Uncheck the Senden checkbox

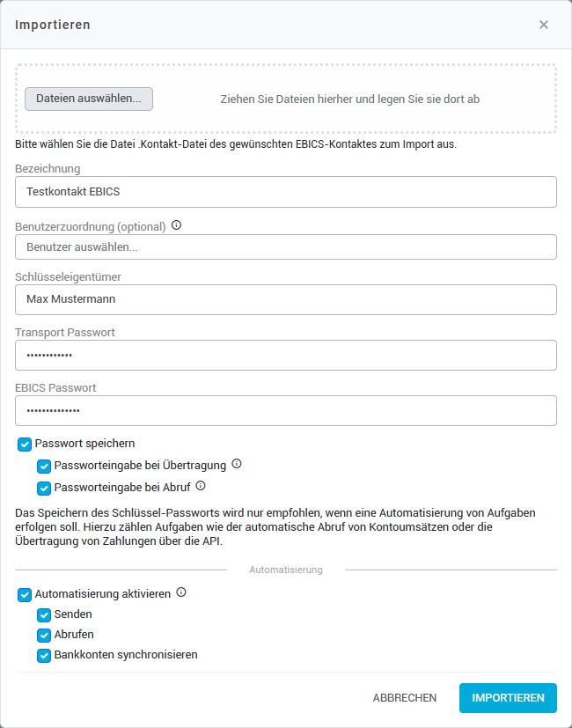[x=44, y=615]
